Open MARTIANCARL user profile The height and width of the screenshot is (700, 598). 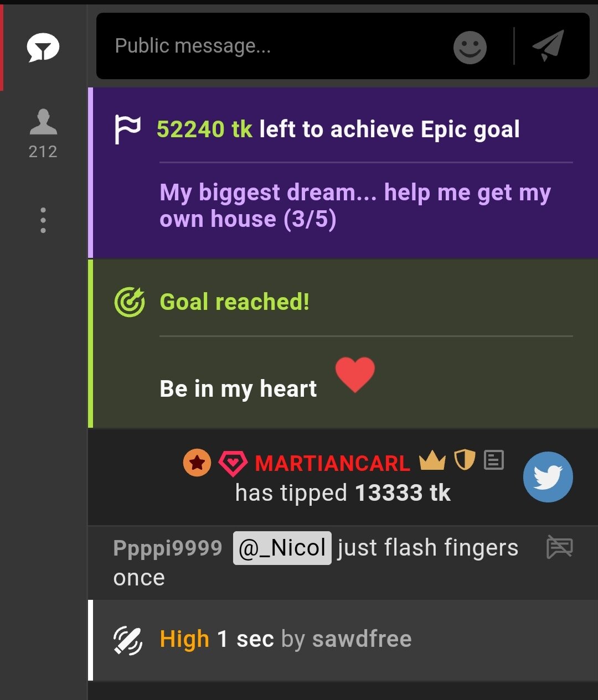coord(332,463)
